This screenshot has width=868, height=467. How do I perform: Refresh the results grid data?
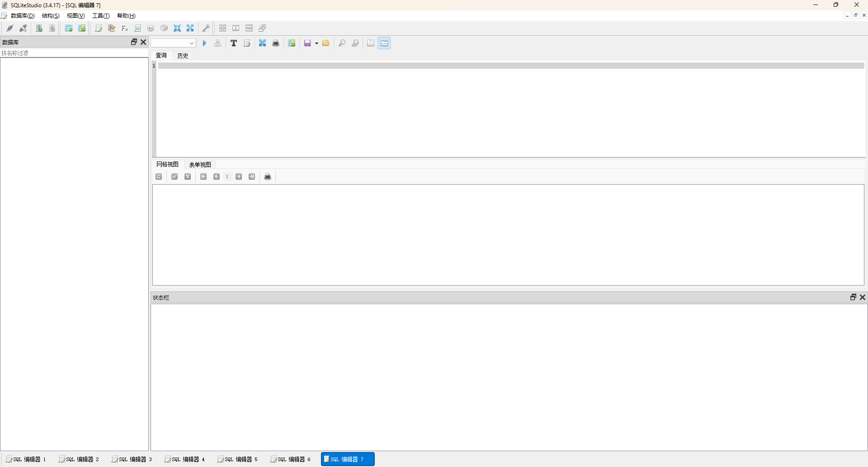pyautogui.click(x=159, y=176)
